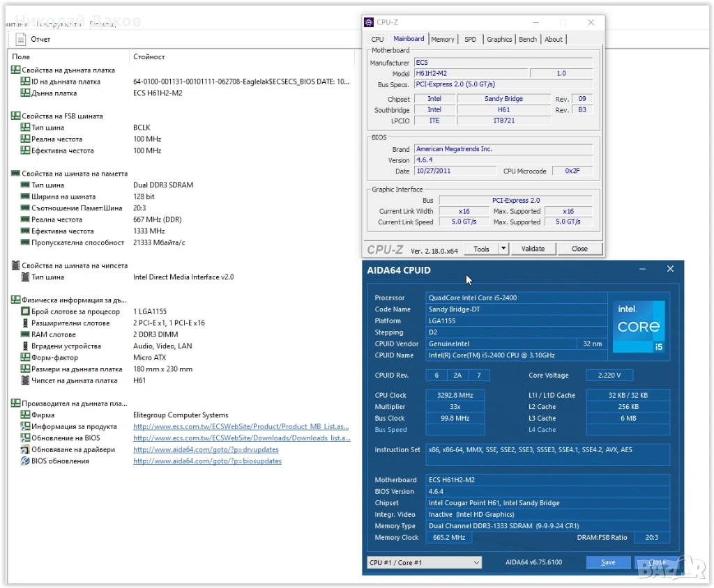Open the ECS product information link
This screenshot has height=588, width=714.
point(241,426)
